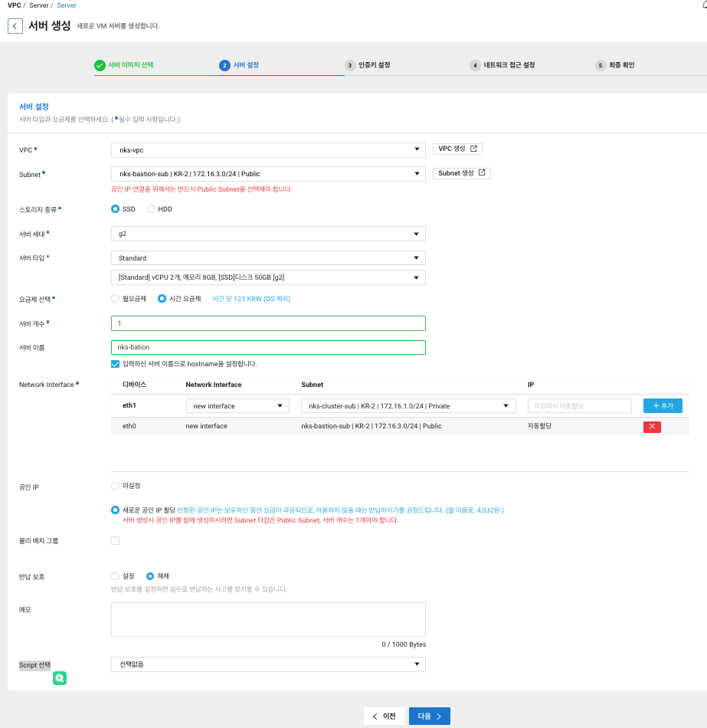Viewport: 707px width, 728px height.
Task: Click first Server breadcrumb
Action: pos(39,5)
